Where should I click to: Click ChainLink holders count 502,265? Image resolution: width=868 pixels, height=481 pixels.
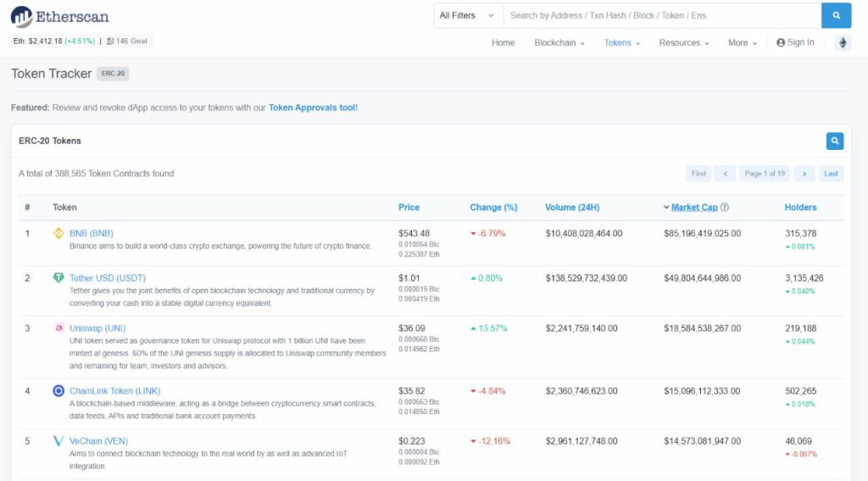(x=800, y=391)
